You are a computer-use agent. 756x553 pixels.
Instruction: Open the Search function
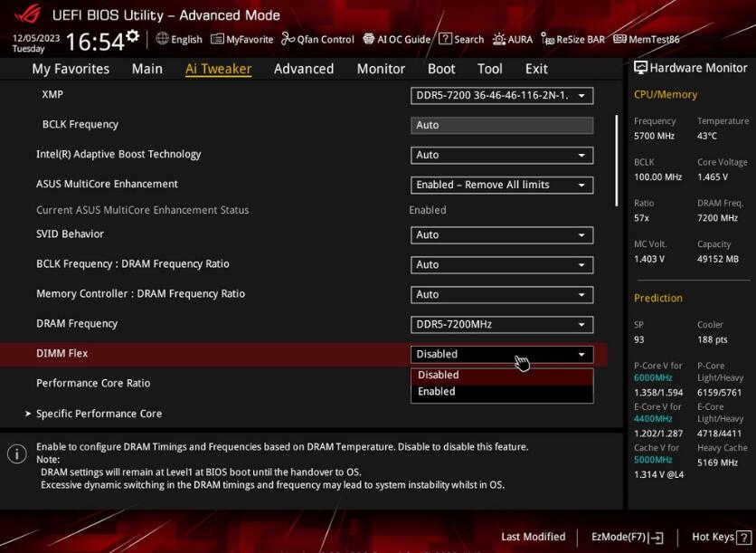[461, 39]
